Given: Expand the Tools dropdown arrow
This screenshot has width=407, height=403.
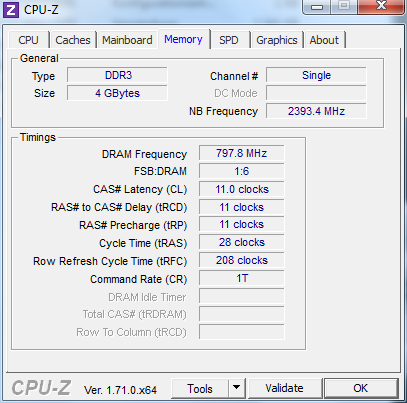Looking at the screenshot, I should [237, 388].
